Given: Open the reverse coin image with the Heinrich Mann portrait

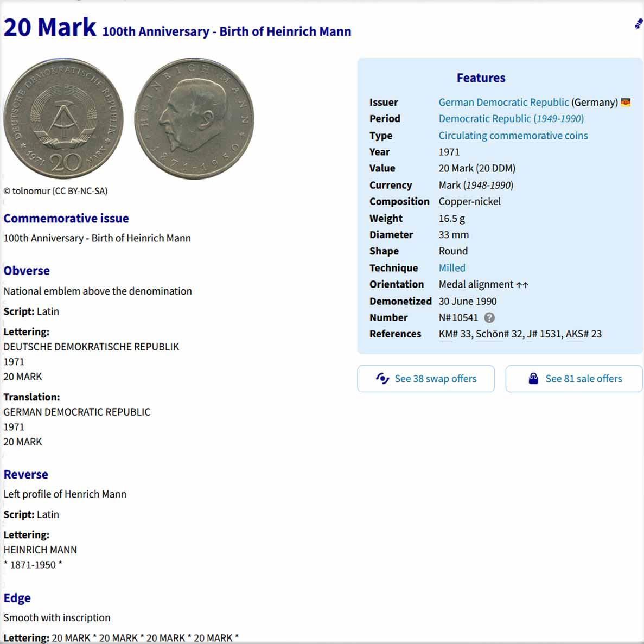Looking at the screenshot, I should click(194, 118).
